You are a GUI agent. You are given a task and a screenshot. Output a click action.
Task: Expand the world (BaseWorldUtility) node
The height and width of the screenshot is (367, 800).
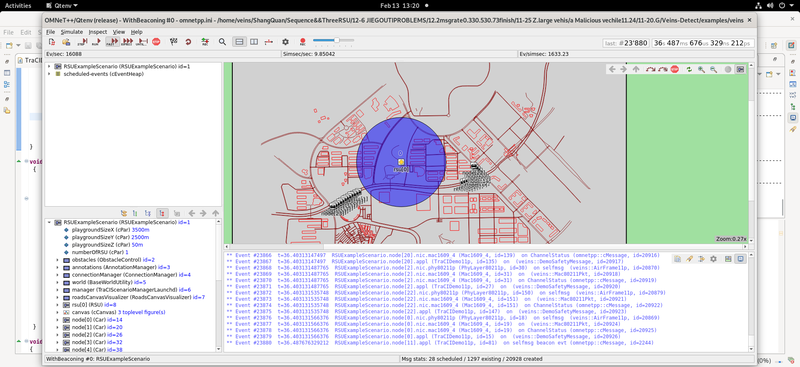point(58,282)
